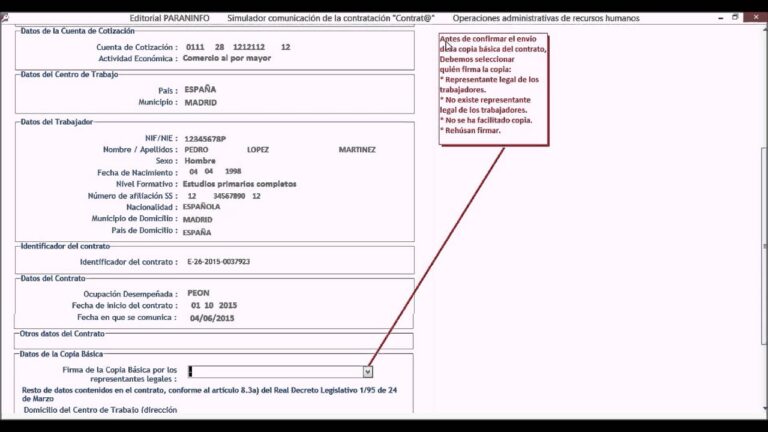
Task: Select the Nivel Formativo value Estudios primarios completos
Action: pos(239,184)
